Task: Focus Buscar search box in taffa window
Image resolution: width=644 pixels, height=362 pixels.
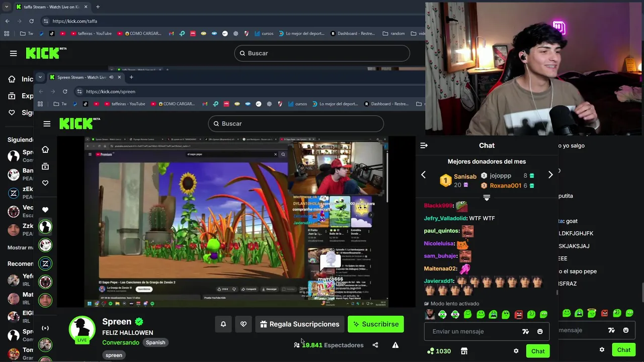Action: tap(322, 53)
